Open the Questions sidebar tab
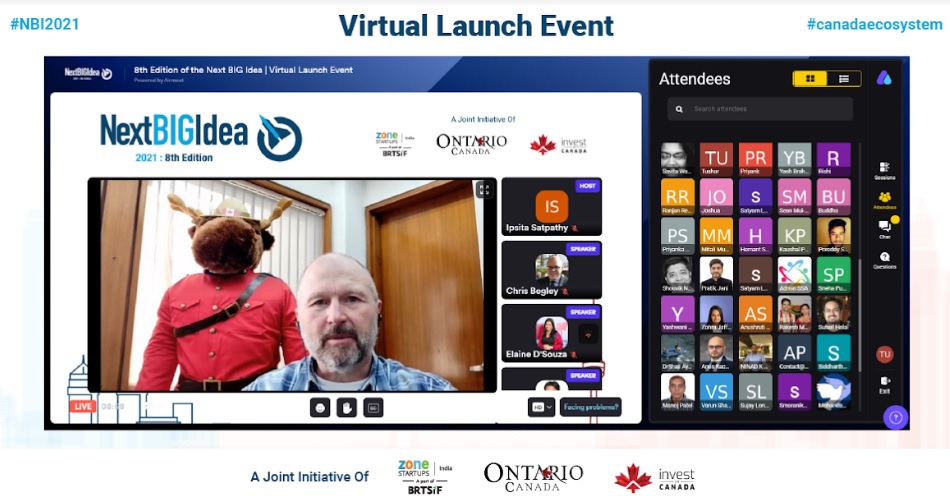The width and height of the screenshot is (950, 496). tap(885, 260)
